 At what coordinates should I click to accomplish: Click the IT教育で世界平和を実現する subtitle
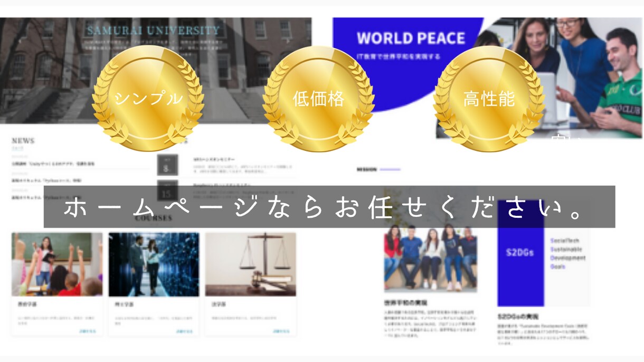399,56
